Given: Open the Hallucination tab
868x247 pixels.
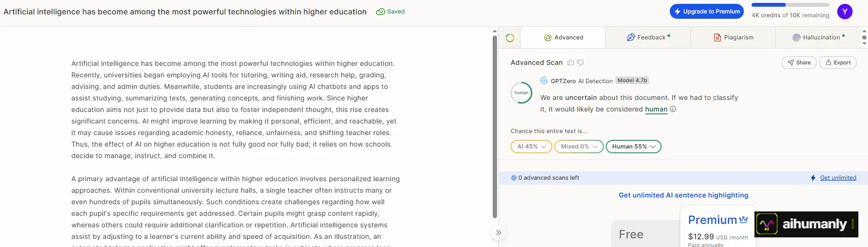Looking at the screenshot, I should [818, 37].
